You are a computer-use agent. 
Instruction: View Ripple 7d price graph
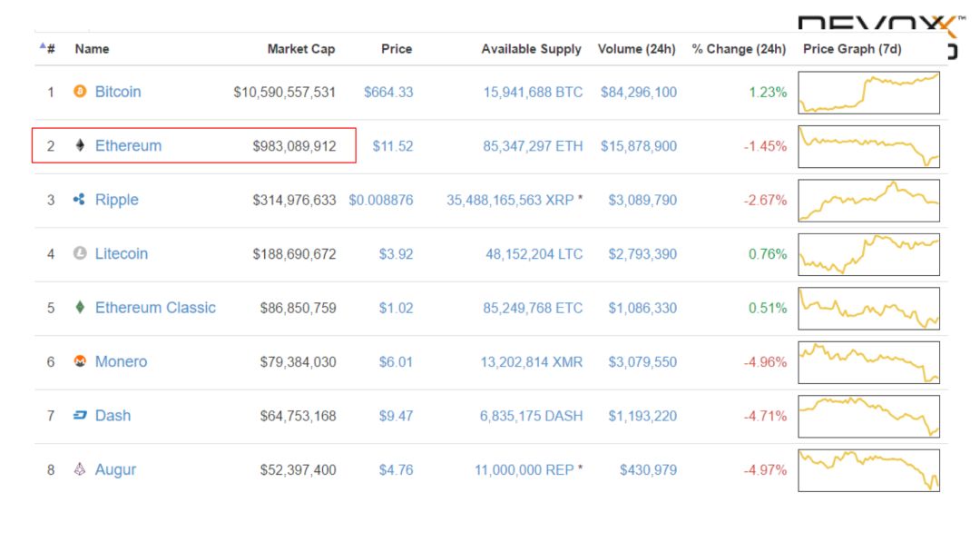click(868, 200)
